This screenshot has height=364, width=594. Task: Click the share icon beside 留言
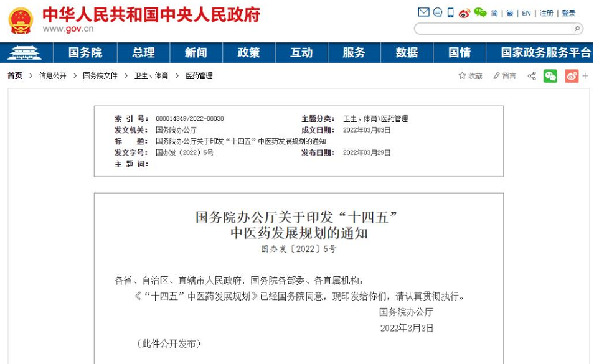point(532,76)
